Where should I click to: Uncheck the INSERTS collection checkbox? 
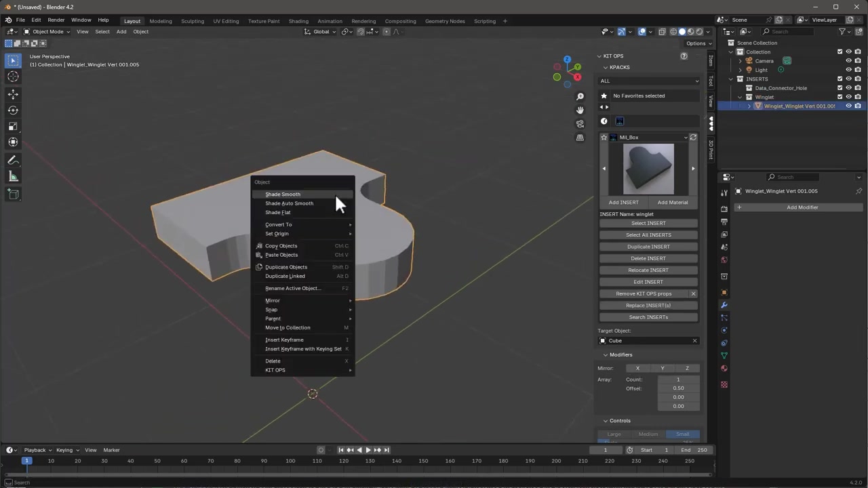(x=840, y=79)
